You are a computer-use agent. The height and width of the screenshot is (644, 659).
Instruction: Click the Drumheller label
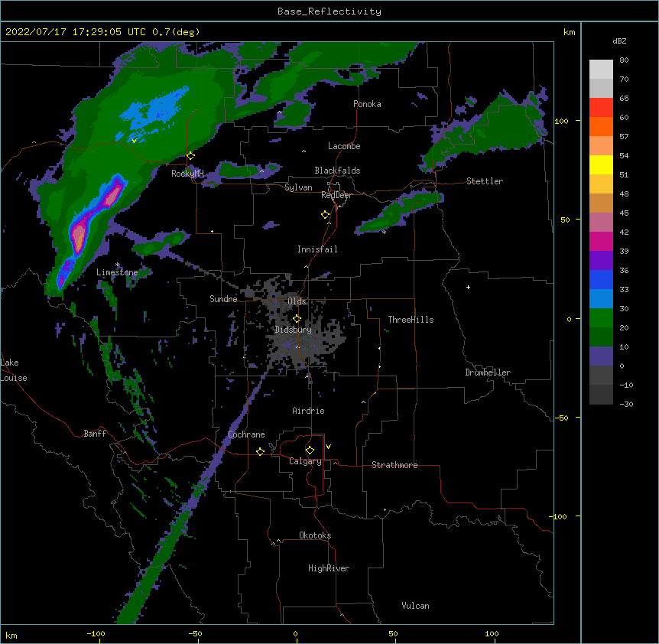click(x=488, y=372)
